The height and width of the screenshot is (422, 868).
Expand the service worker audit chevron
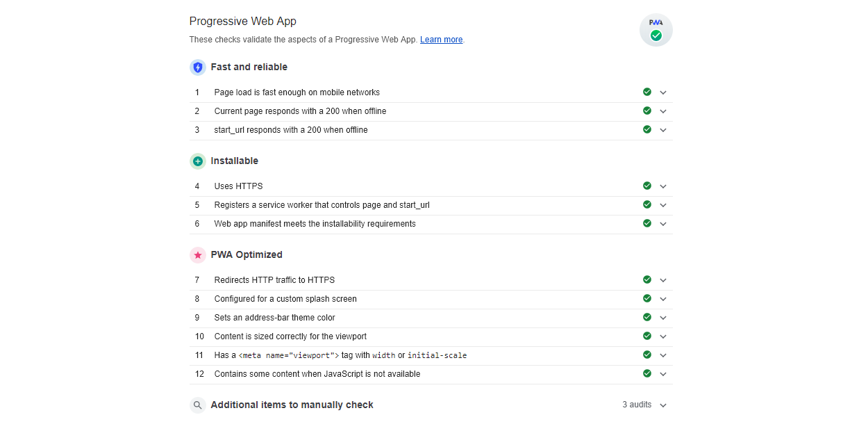coord(663,205)
